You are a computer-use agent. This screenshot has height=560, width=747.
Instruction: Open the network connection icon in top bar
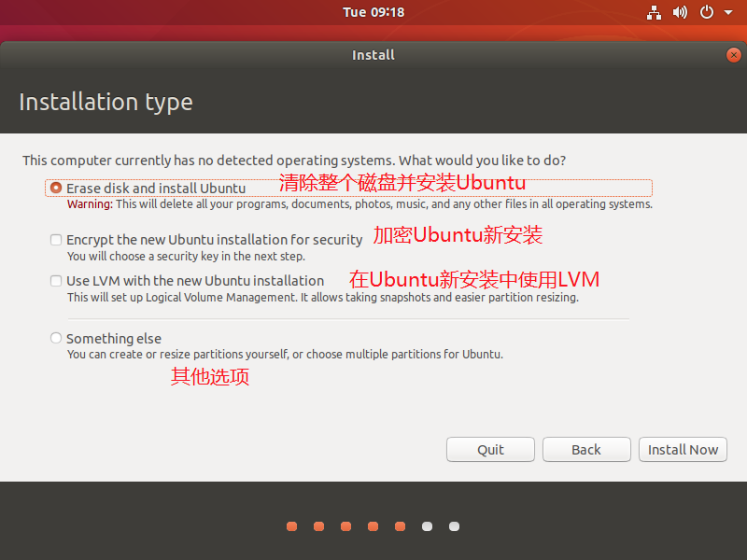tap(654, 12)
